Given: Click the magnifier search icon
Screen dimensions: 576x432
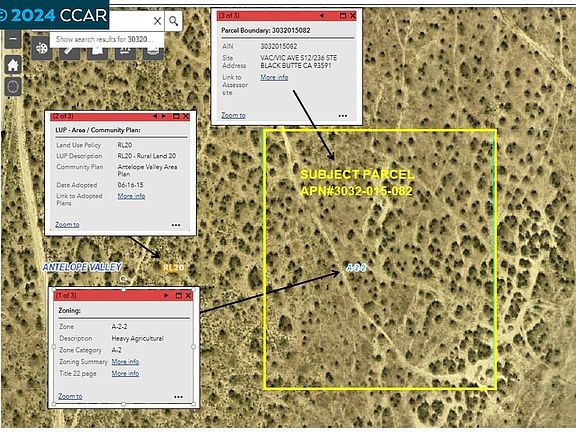Looking at the screenshot, I should click(174, 21).
